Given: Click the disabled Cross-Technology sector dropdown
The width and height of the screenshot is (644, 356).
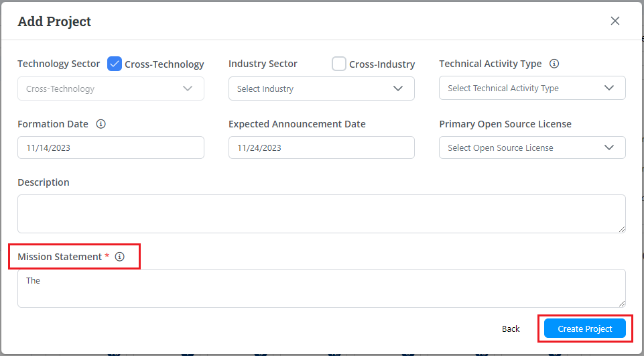Looking at the screenshot, I should pos(111,88).
